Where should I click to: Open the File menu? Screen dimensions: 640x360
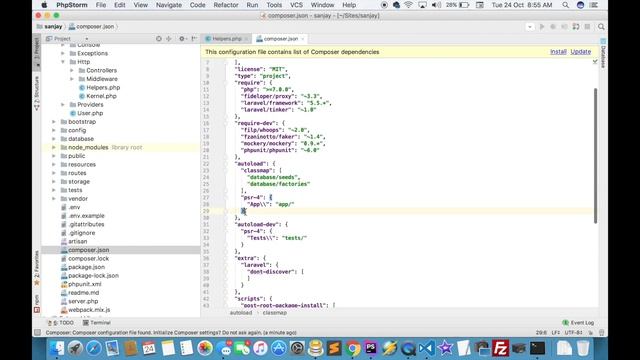point(101,5)
